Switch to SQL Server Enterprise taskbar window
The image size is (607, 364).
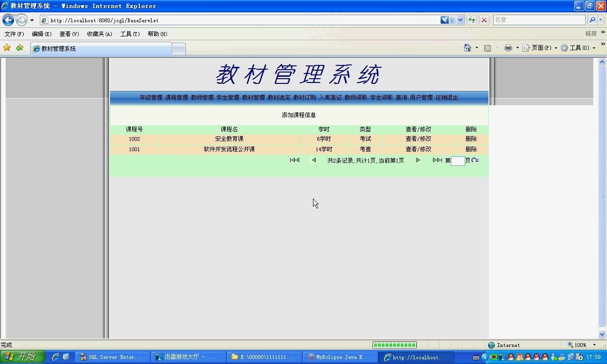[112, 357]
